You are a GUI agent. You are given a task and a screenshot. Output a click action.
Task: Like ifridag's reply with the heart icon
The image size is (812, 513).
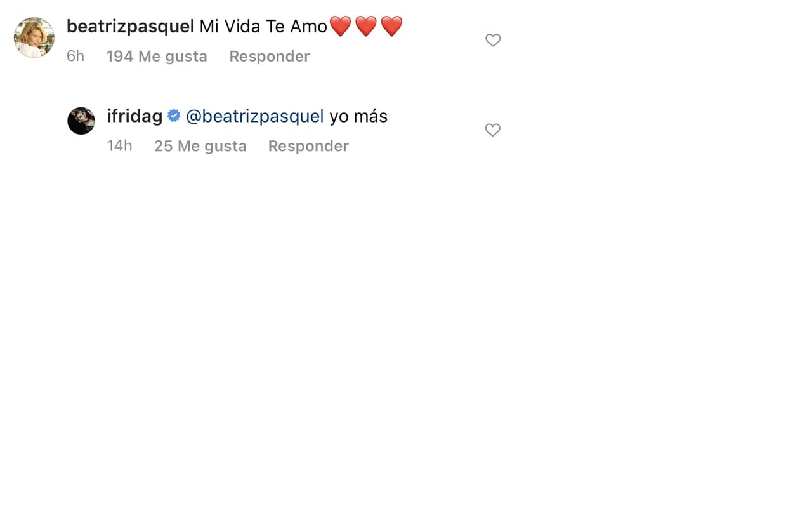coord(493,130)
